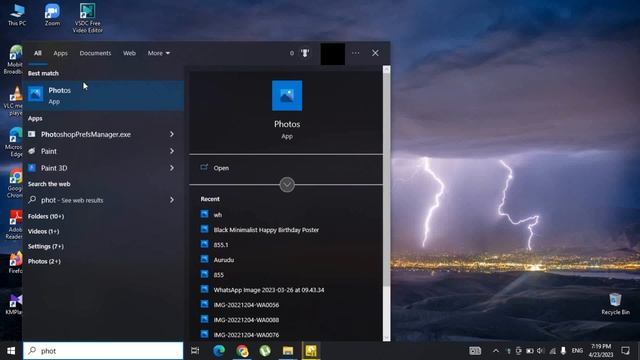640x360 pixels.
Task: Select the Adobe Reader desktop icon
Action: [14, 224]
